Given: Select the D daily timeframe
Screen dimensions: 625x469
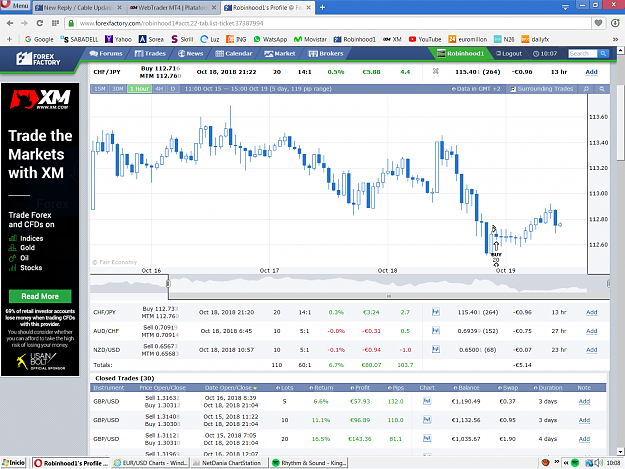Looking at the screenshot, I should click(173, 89).
